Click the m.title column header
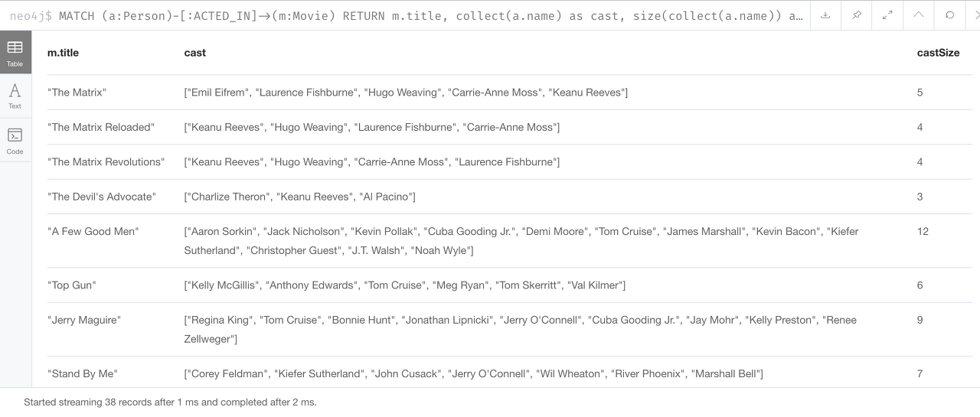 pos(63,53)
